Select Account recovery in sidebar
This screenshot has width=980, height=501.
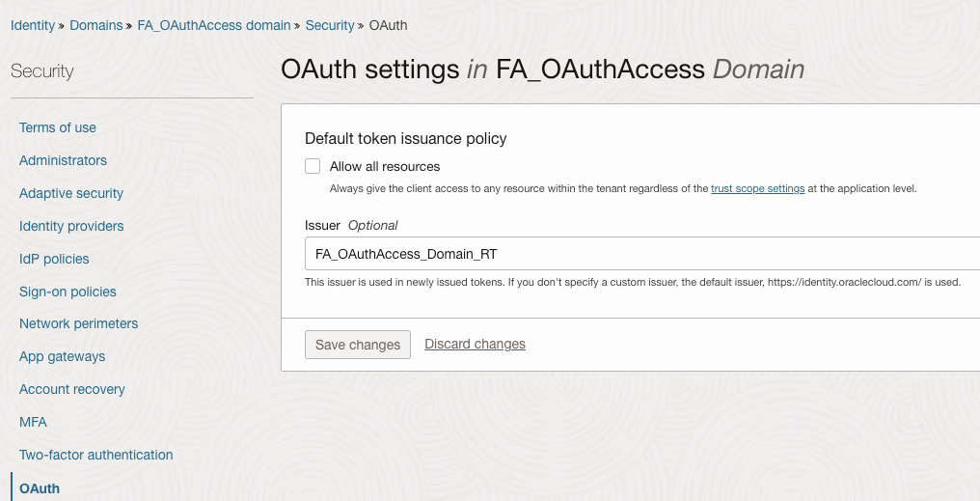point(72,389)
